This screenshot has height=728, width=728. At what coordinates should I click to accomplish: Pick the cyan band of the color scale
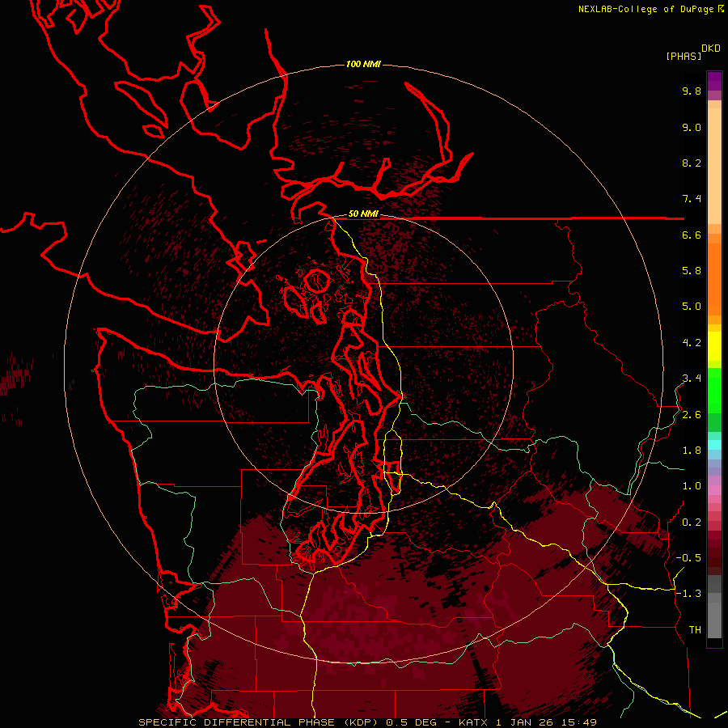tap(714, 445)
